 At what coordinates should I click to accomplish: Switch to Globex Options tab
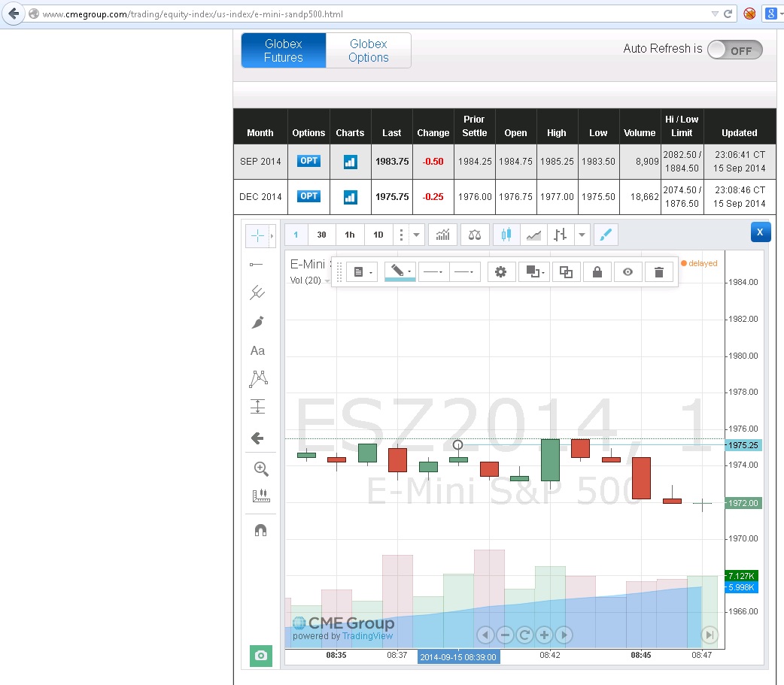[x=369, y=50]
